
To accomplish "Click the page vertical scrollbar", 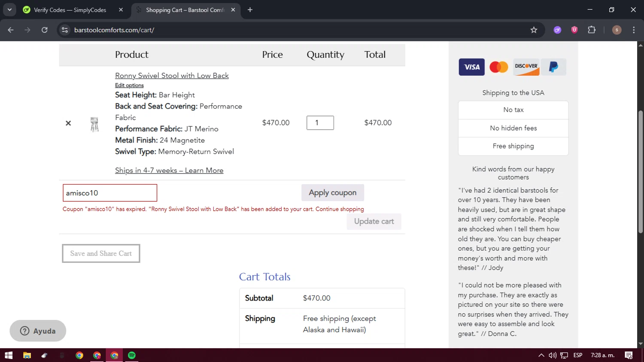I will coord(641,172).
